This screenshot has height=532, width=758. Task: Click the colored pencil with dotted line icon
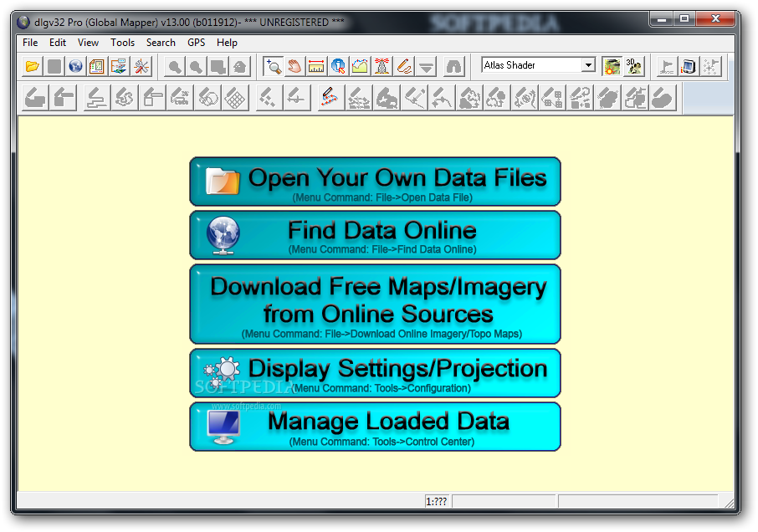tap(330, 98)
